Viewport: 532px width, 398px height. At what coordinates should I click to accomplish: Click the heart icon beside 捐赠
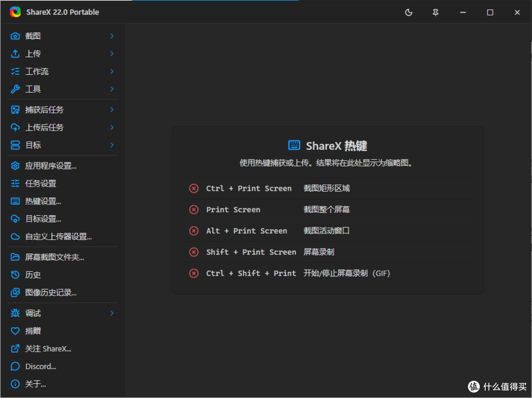click(15, 331)
